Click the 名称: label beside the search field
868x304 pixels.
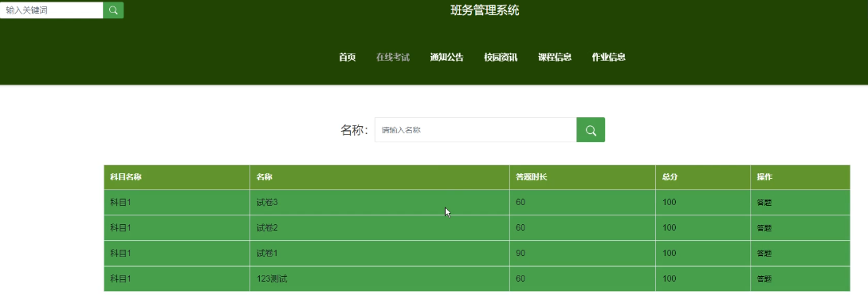pos(354,130)
